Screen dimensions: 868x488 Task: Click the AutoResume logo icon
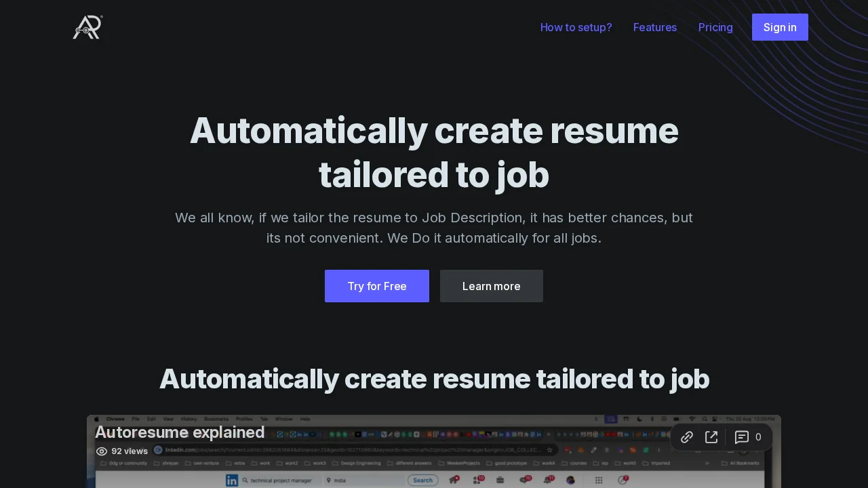(x=87, y=27)
